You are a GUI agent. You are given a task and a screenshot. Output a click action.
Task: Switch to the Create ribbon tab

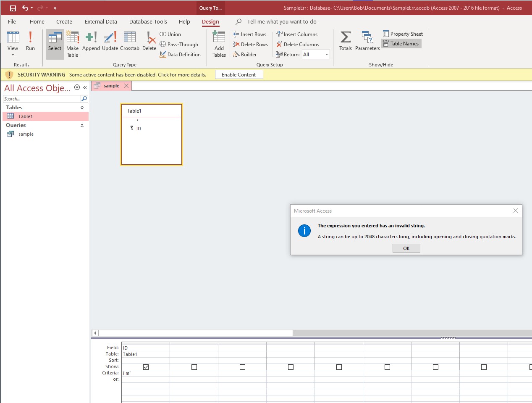click(x=64, y=22)
